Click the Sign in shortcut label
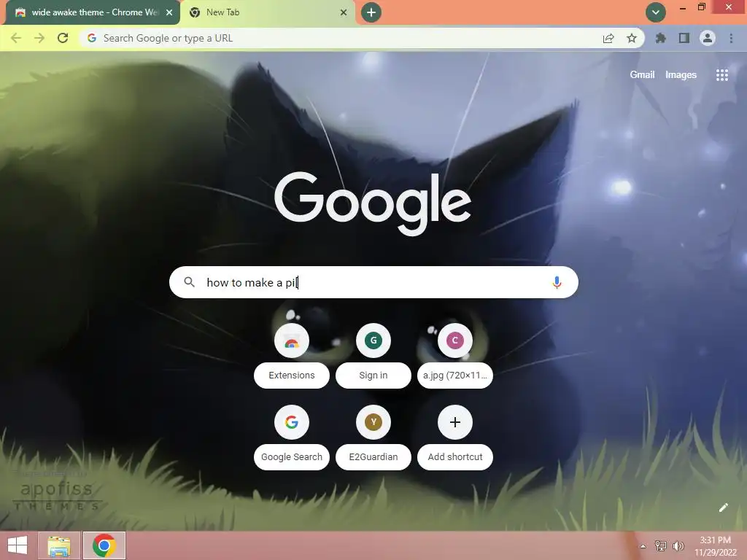This screenshot has height=560, width=747. 373,376
